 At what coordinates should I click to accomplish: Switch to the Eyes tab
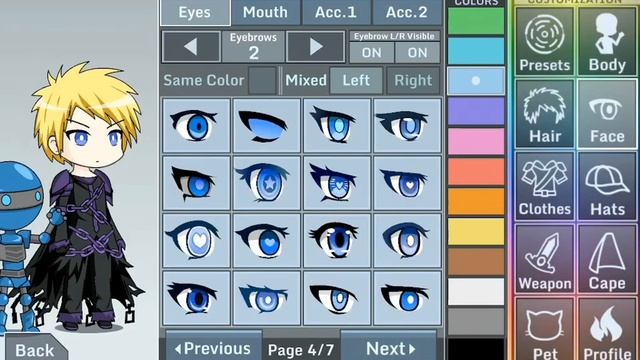(x=195, y=12)
